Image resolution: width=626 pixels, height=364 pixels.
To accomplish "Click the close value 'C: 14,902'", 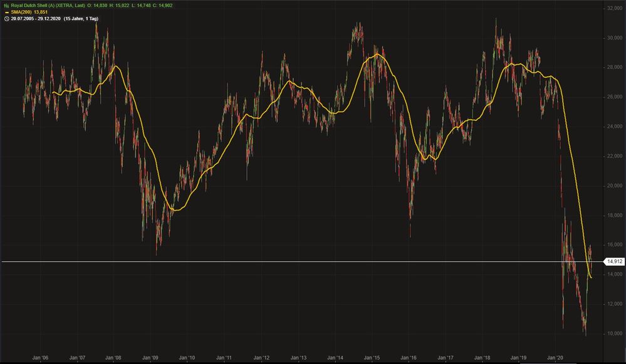I will [162, 6].
